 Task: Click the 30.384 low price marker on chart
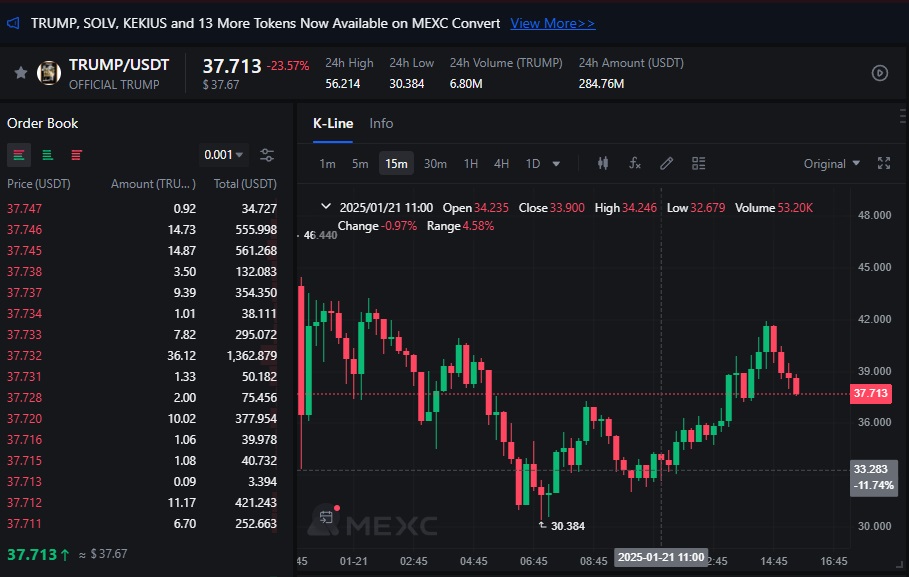(x=568, y=526)
